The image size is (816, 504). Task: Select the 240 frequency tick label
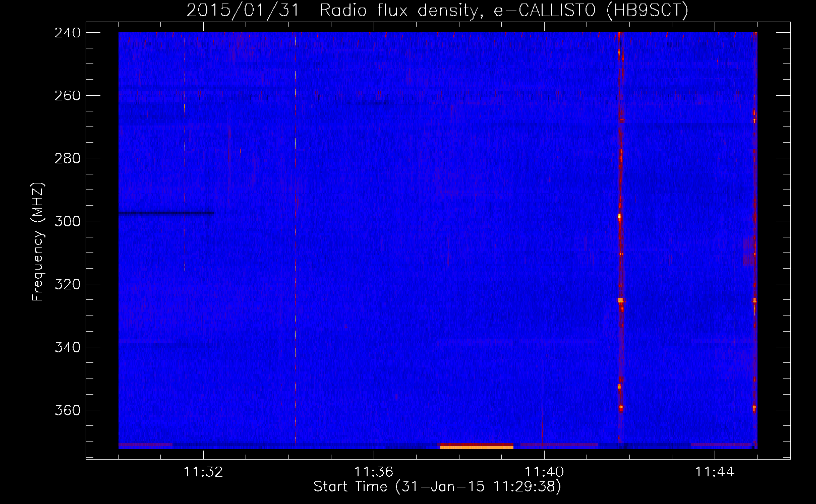68,33
